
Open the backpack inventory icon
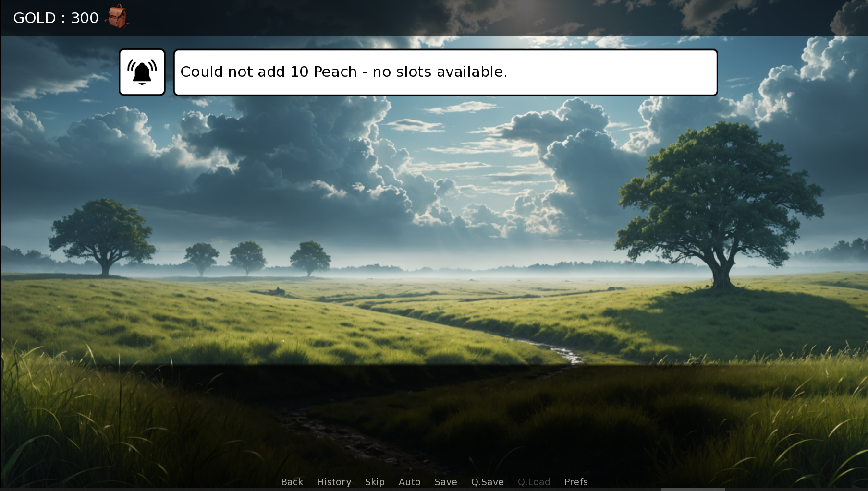click(117, 17)
